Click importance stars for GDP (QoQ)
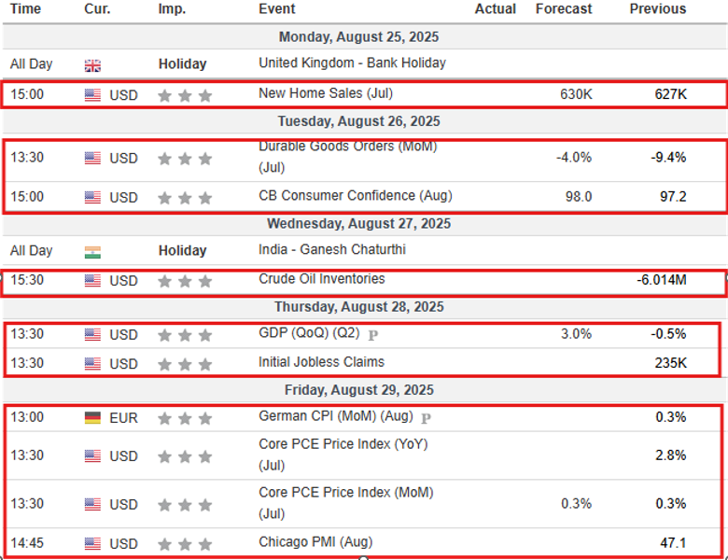This screenshot has width=728, height=560. click(185, 335)
